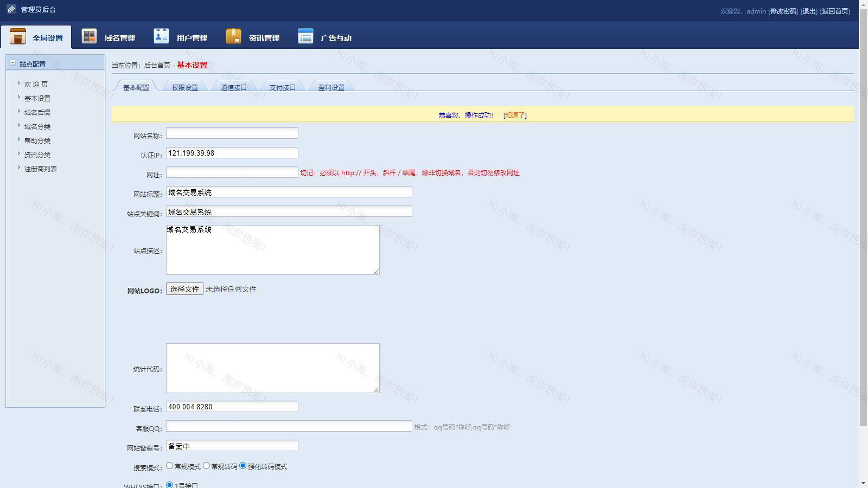Click the 修改密码 link

coord(783,11)
